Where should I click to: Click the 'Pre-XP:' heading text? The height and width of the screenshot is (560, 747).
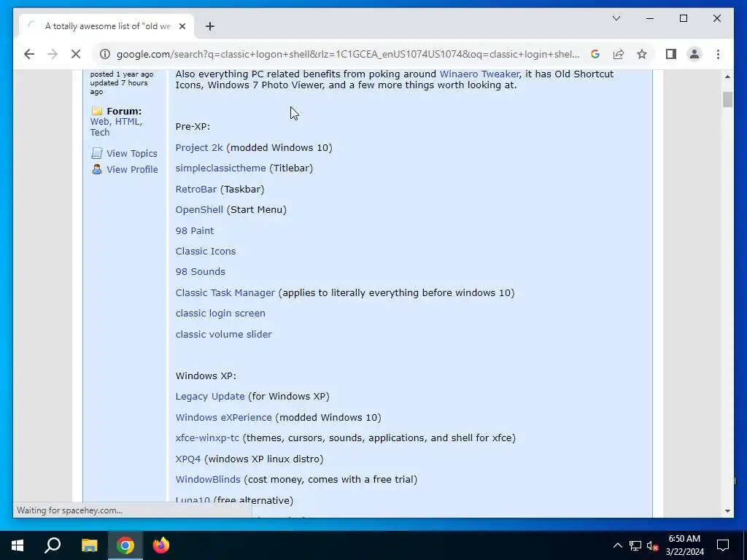pyautogui.click(x=193, y=127)
